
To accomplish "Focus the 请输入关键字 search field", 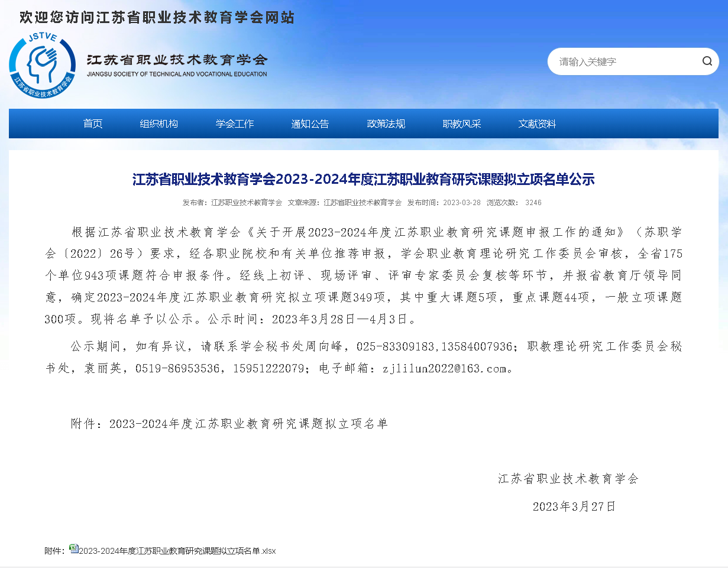I will point(624,61).
